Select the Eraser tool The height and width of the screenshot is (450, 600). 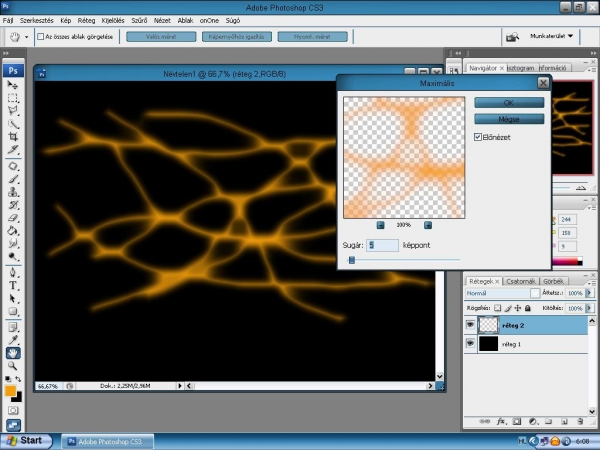click(13, 218)
